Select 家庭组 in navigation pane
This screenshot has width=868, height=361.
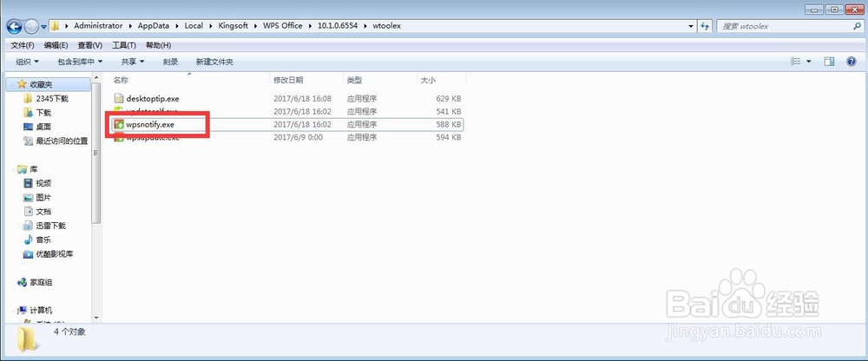tap(41, 283)
